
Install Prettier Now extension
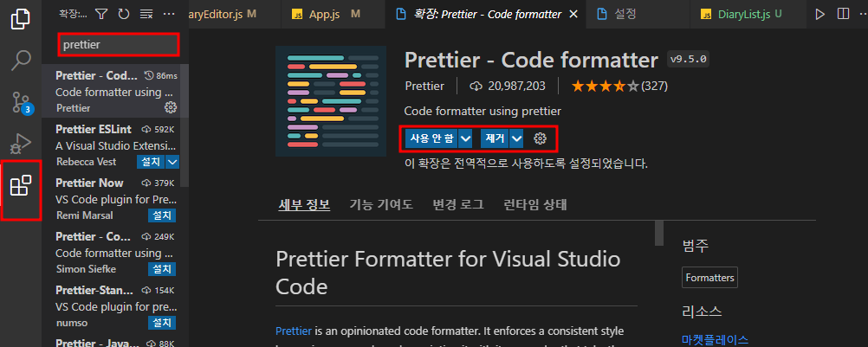point(162,215)
